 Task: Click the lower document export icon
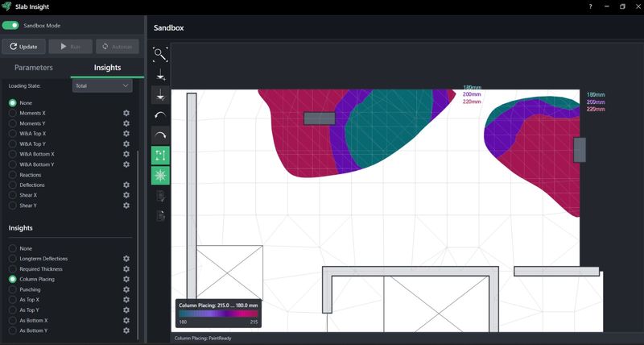[160, 215]
